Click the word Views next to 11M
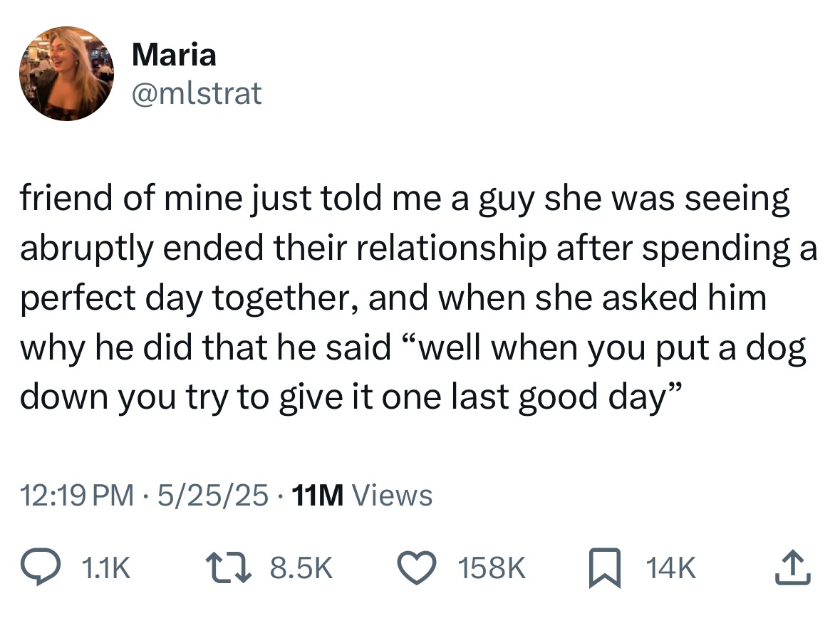The image size is (840, 628). coord(390,496)
